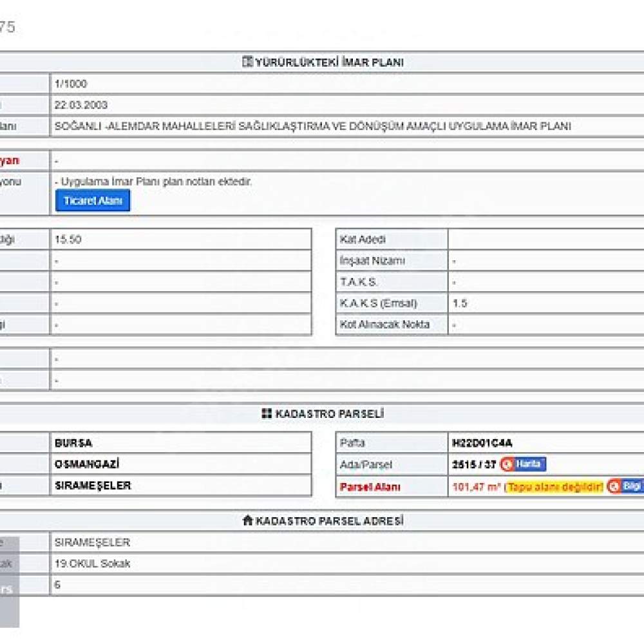The height and width of the screenshot is (644, 644).
Task: Click the Kat Adedi label
Action: pos(363,239)
